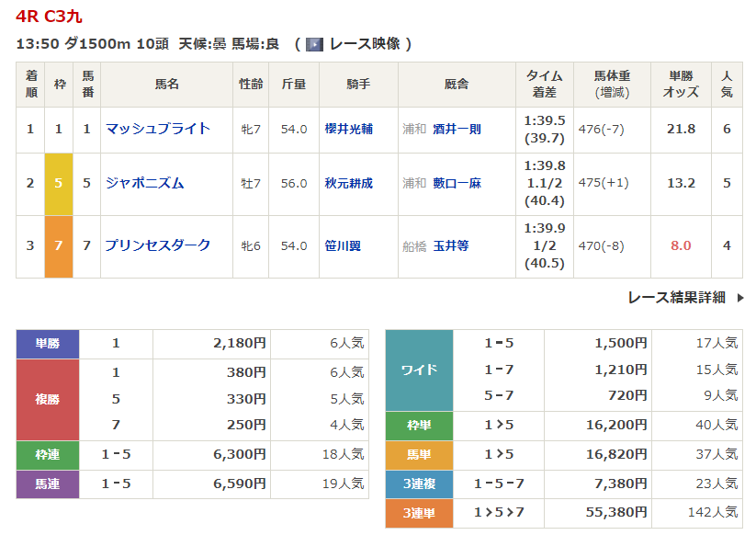Click the 4R C3九 race title
Viewport: 756px width, 535px height.
[50, 17]
